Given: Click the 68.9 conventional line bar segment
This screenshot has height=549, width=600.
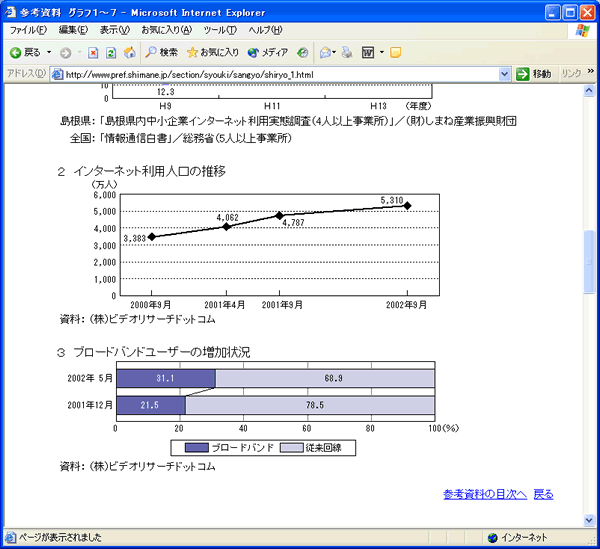Looking at the screenshot, I should 325,378.
